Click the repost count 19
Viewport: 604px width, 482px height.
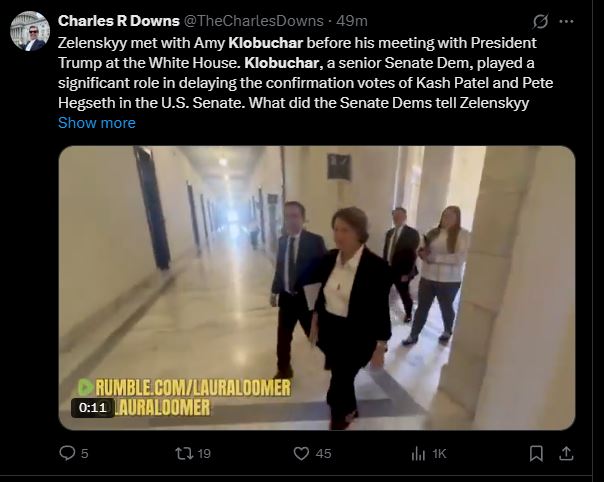204,454
